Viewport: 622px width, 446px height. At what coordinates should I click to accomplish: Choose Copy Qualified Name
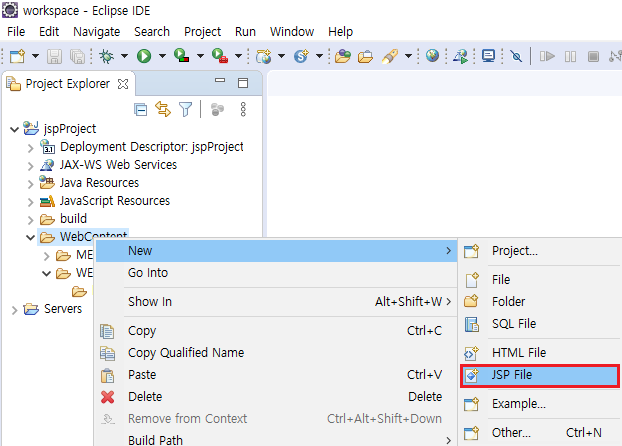point(276,353)
